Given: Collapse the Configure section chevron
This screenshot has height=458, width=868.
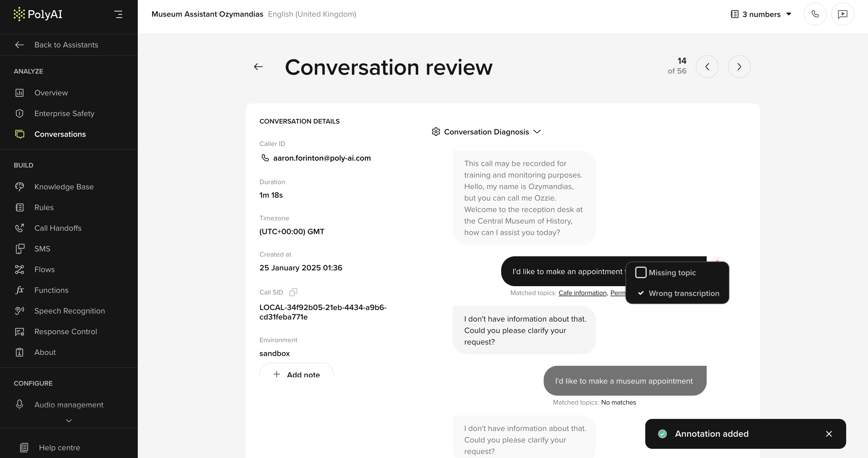Looking at the screenshot, I should point(69,420).
